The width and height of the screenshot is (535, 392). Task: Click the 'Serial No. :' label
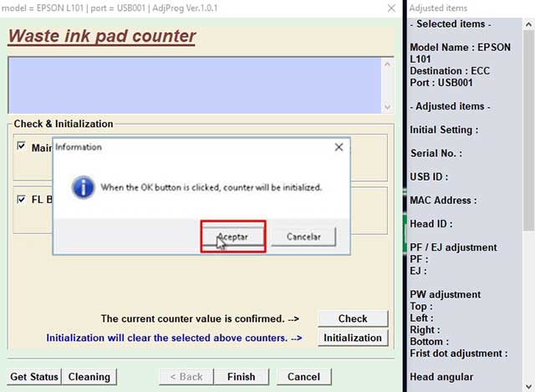[436, 153]
